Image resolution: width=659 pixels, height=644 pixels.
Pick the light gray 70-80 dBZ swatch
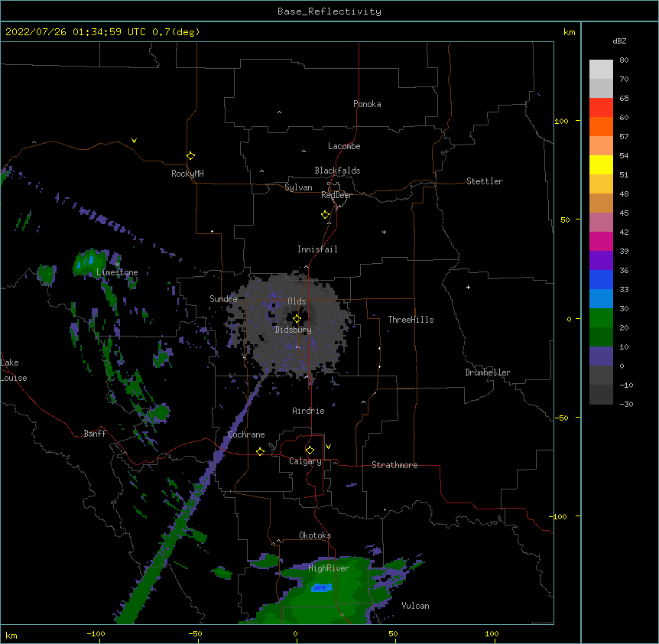pyautogui.click(x=601, y=70)
